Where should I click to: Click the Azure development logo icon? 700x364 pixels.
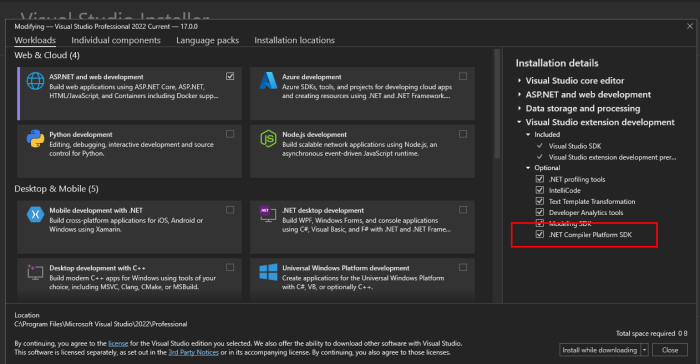point(268,81)
